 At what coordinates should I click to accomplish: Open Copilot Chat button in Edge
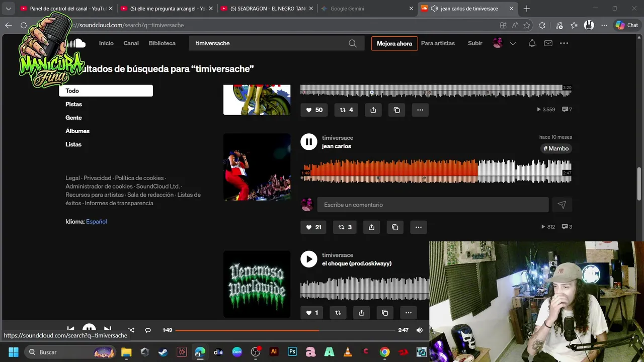626,25
